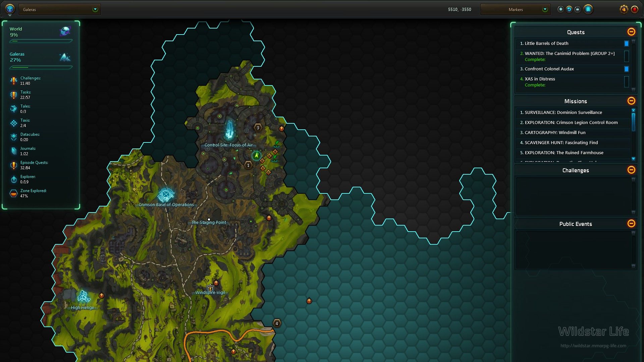Screen dimensions: 644x362
Task: Click the Galeras mountain icon
Action: click(x=65, y=57)
